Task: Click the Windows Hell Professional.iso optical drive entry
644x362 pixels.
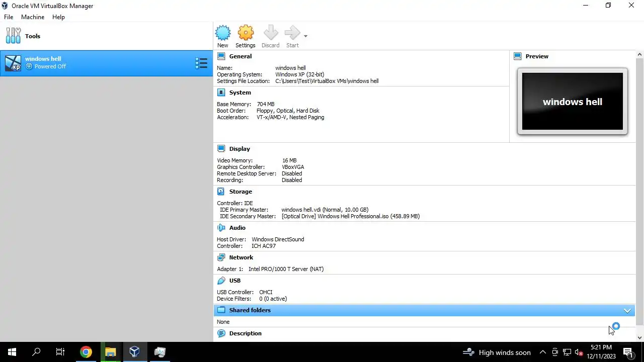Action: click(x=351, y=216)
